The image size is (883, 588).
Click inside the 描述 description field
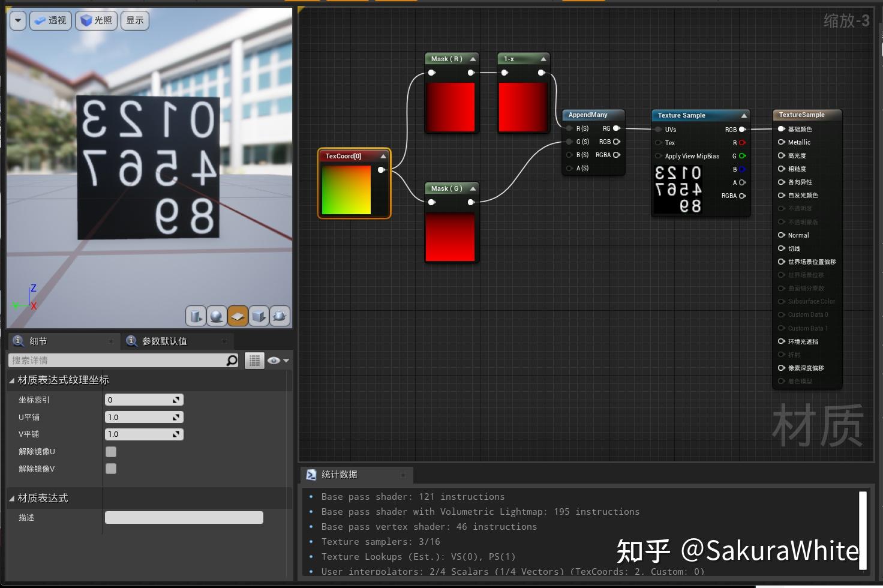(x=184, y=517)
